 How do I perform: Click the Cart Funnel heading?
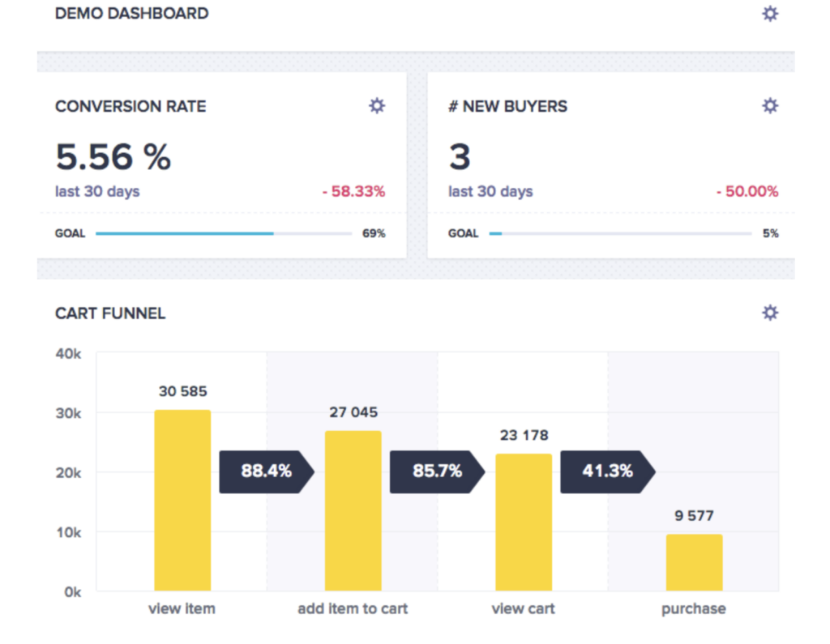[110, 313]
